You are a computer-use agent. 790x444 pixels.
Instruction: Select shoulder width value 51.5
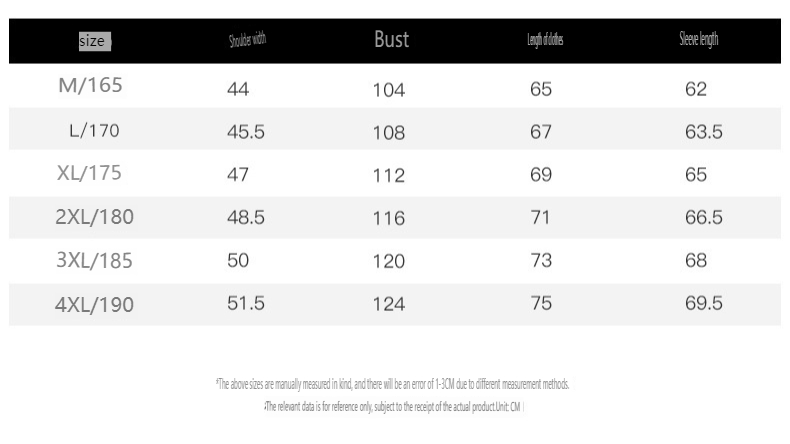246,304
